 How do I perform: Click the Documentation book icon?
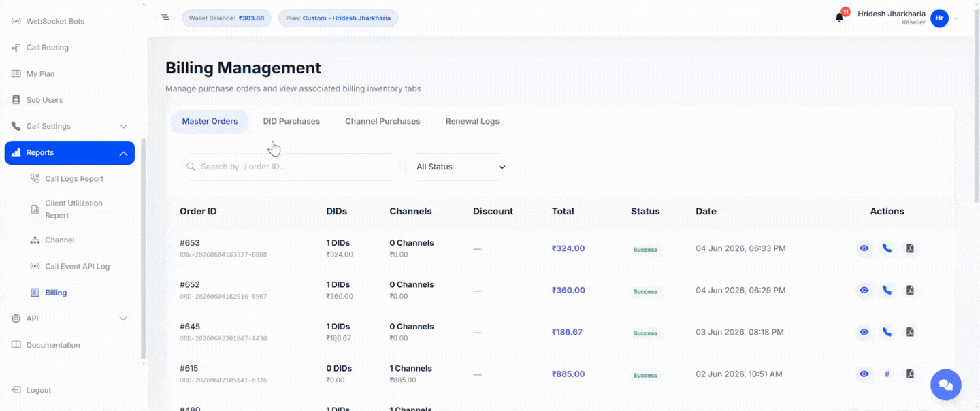16,345
